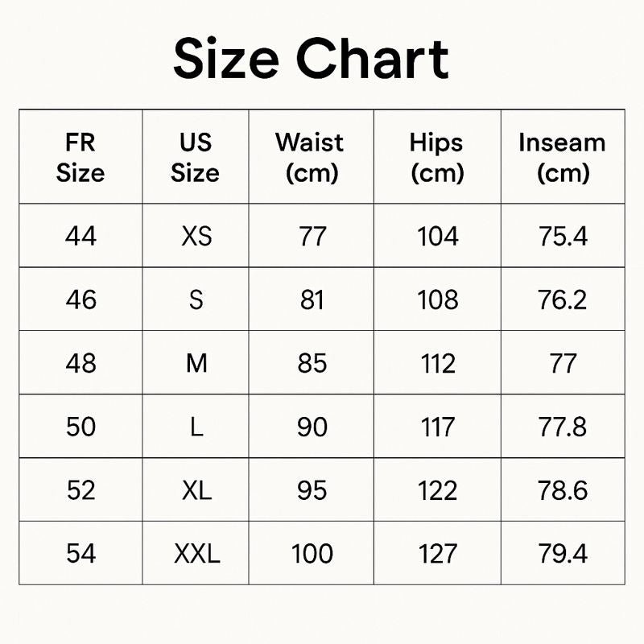Select the FR Size column header

[80, 157]
